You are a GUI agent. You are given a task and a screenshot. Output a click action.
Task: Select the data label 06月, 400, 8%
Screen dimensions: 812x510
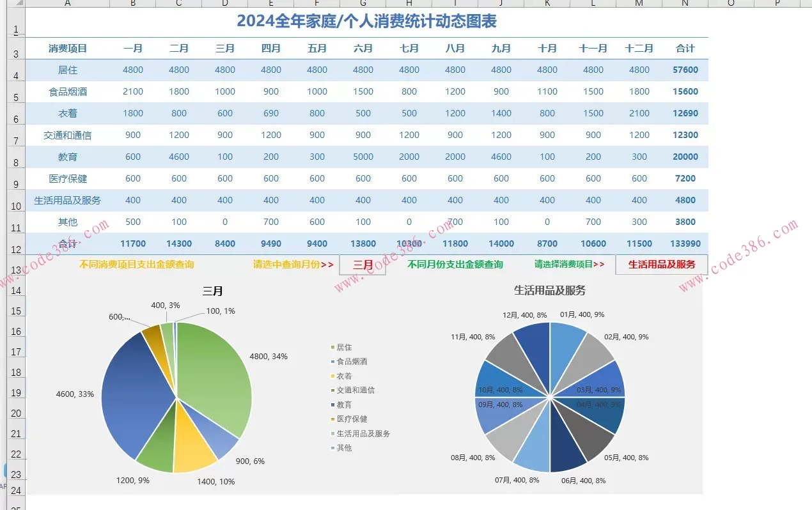(x=583, y=481)
